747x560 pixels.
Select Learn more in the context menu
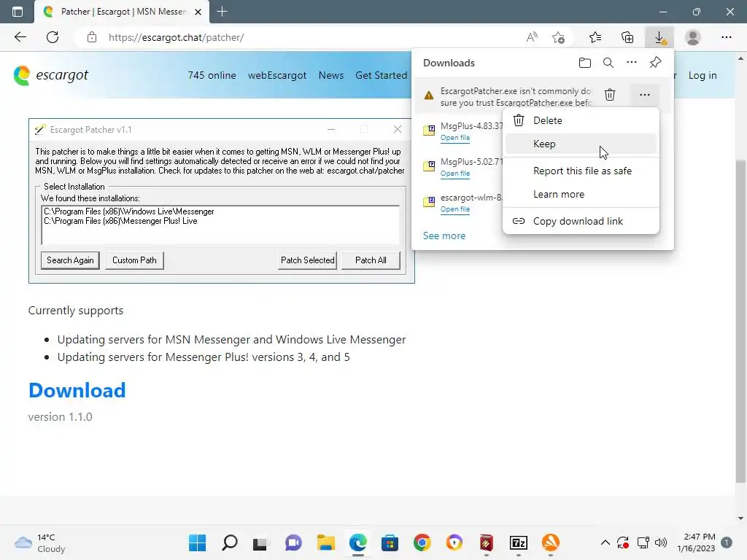point(581,194)
